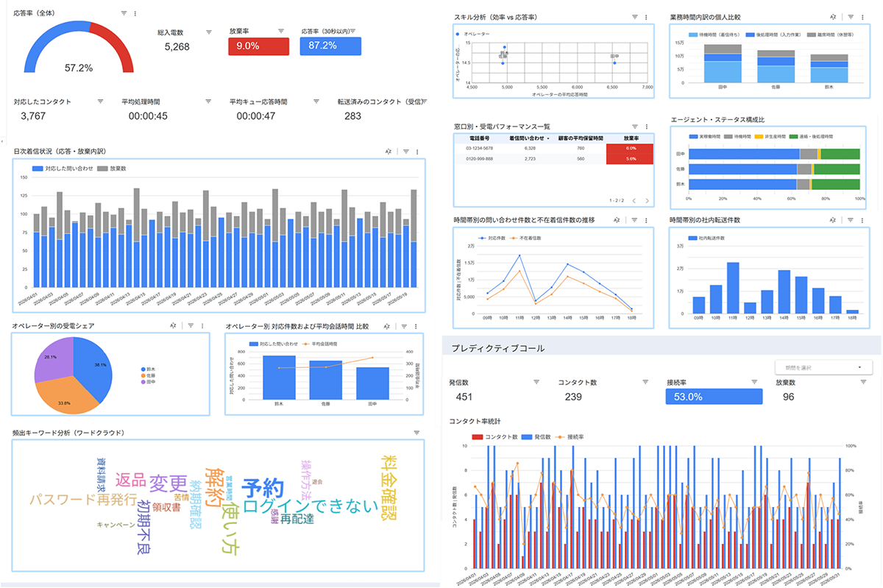Open filter icon on 日次着信状況 chart
The image size is (883, 588).
(405, 152)
